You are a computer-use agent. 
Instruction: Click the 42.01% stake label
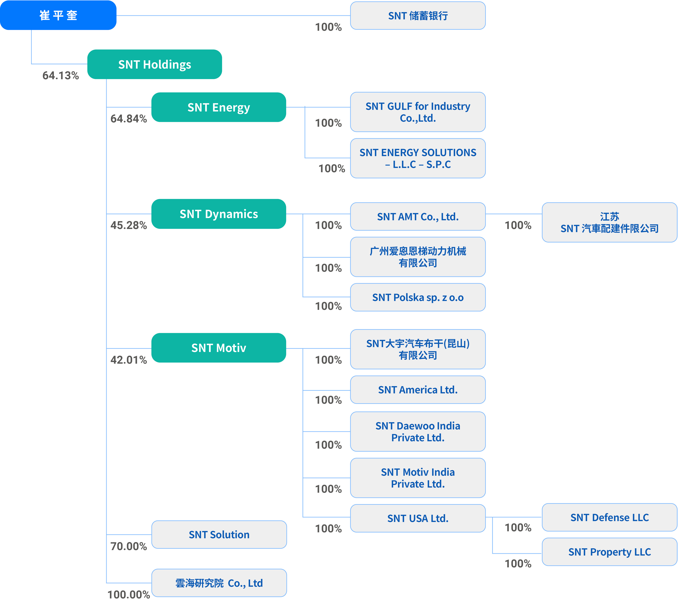coord(129,360)
